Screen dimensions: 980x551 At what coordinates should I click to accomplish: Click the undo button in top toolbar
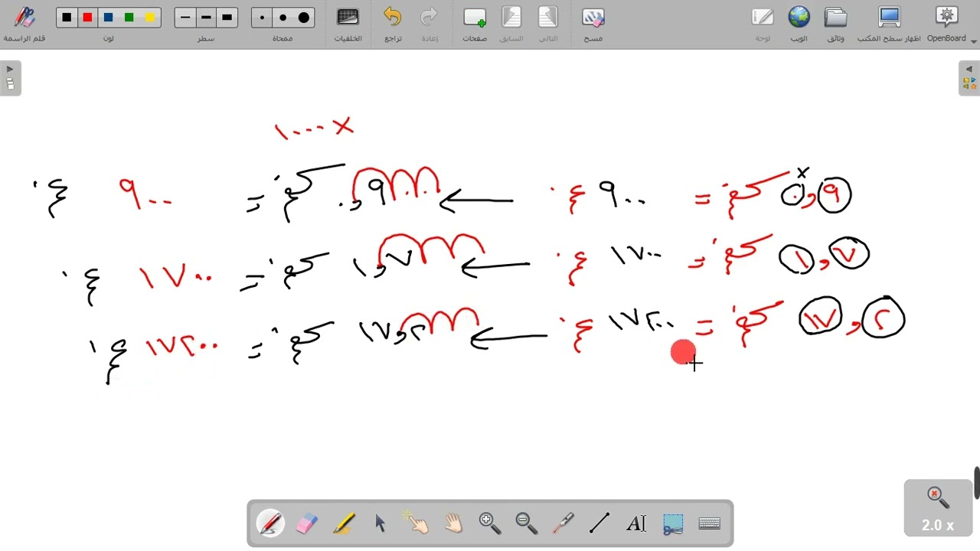393,24
